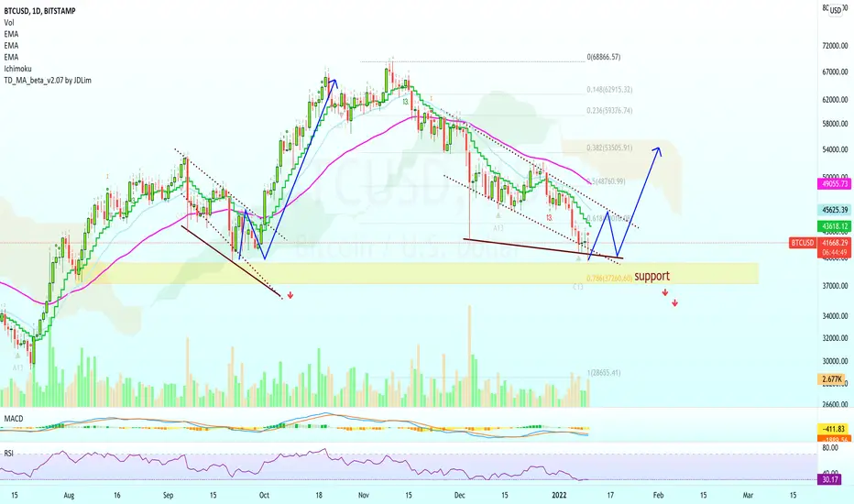854x504 pixels.
Task: Click the -411.83 MACD value tag
Action: 834,429
